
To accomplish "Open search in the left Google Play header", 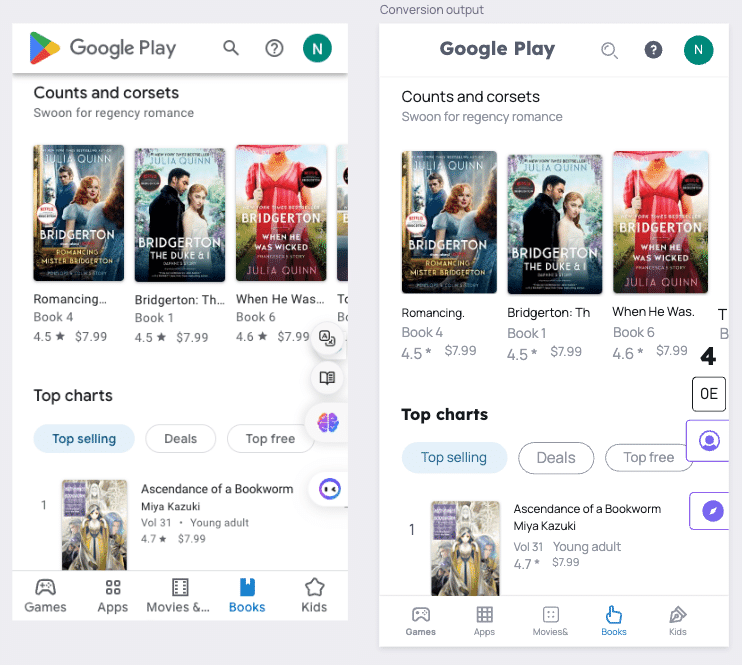I will coord(231,48).
